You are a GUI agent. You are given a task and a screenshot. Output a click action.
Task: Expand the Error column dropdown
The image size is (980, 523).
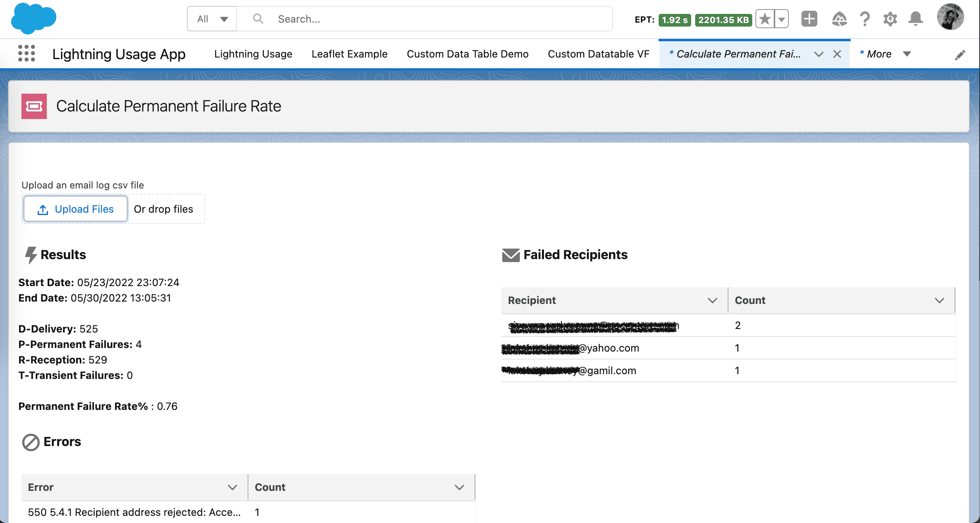232,487
